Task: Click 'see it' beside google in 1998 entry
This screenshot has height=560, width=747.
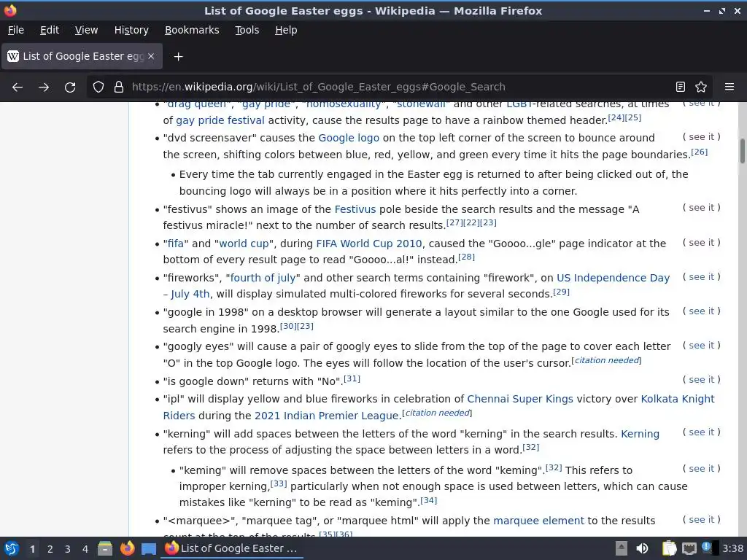Action: (701, 311)
